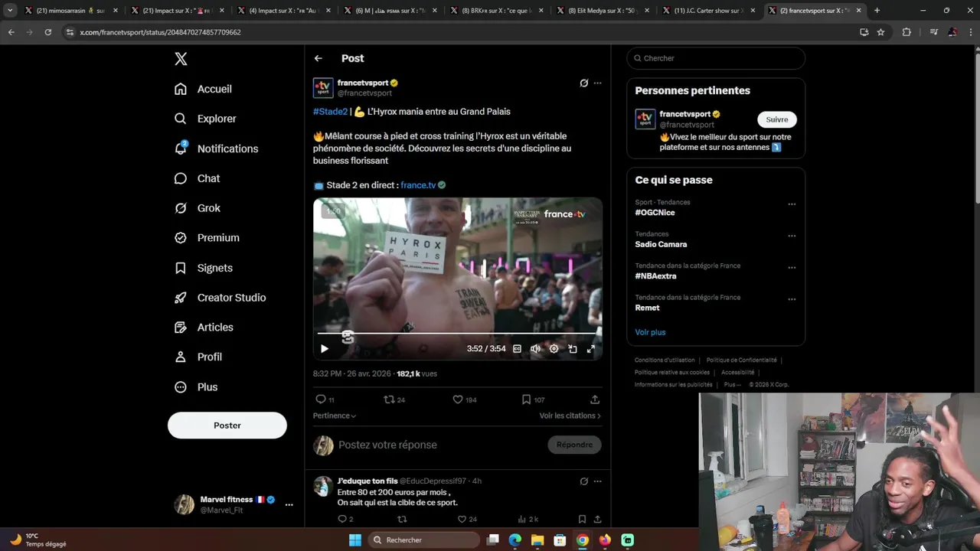This screenshot has height=551, width=980.
Task: Mute the video sound
Action: point(535,349)
